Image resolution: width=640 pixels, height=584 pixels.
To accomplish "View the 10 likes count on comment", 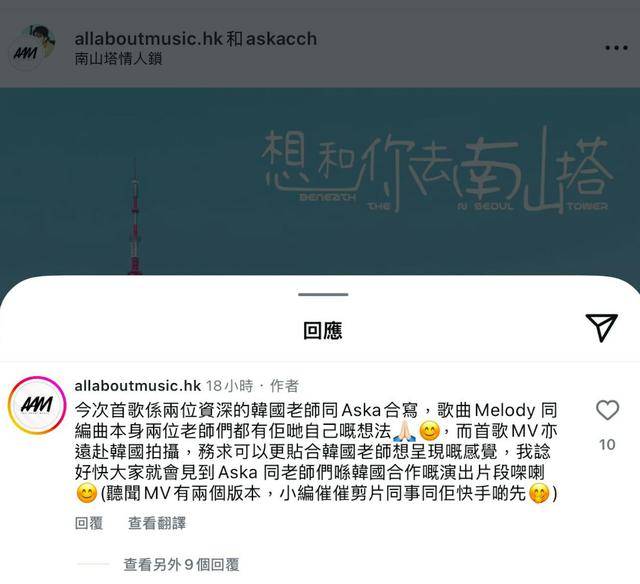I will (607, 444).
